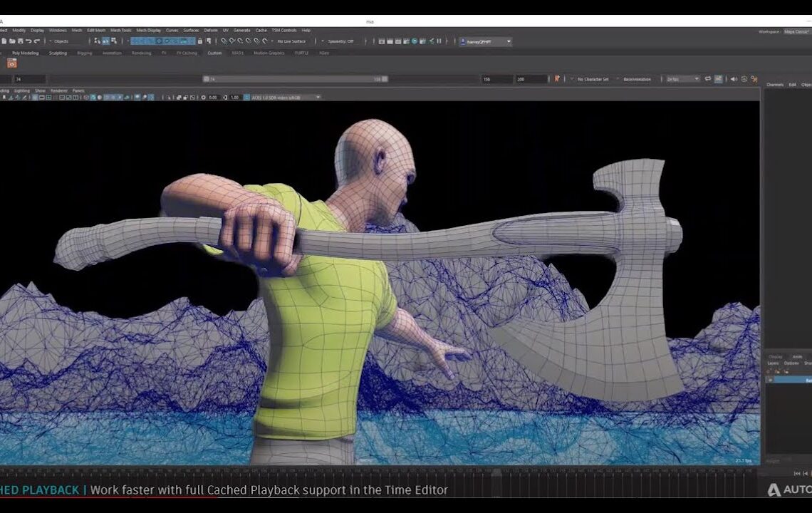Mute audio using the speaker icon

click(x=733, y=79)
